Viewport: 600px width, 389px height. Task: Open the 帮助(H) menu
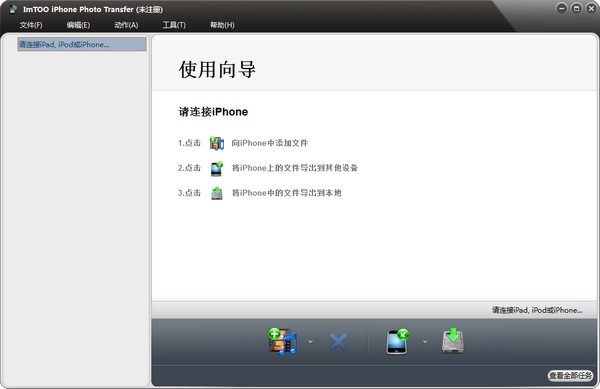pyautogui.click(x=222, y=25)
